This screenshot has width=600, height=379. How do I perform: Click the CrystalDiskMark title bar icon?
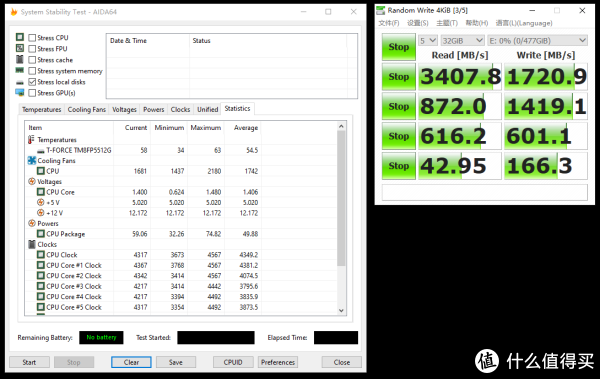380,10
